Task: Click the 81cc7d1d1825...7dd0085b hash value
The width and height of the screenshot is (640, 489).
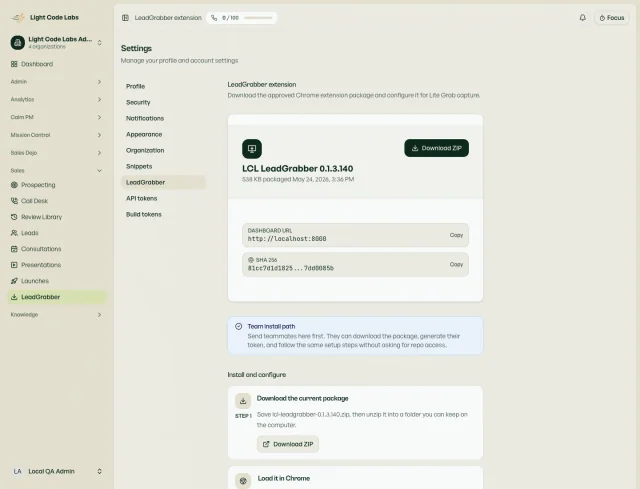Action: tap(291, 268)
